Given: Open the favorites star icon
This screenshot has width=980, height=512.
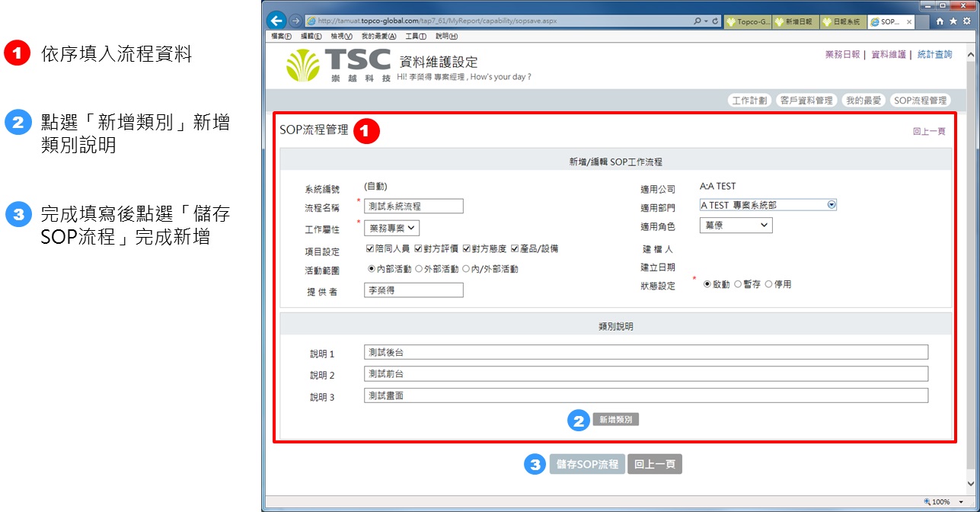Looking at the screenshot, I should click(953, 21).
